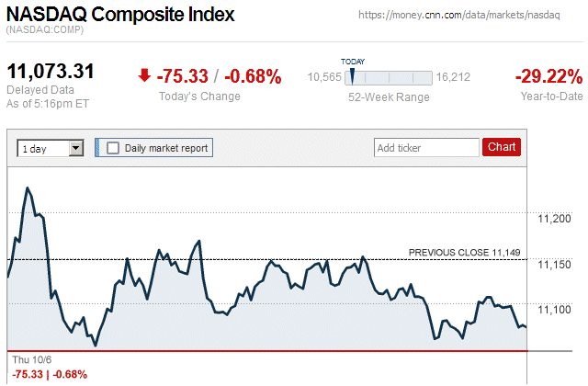This screenshot has height=386, width=588.
Task: Click the TODAY marker on the range bar
Action: point(352,76)
